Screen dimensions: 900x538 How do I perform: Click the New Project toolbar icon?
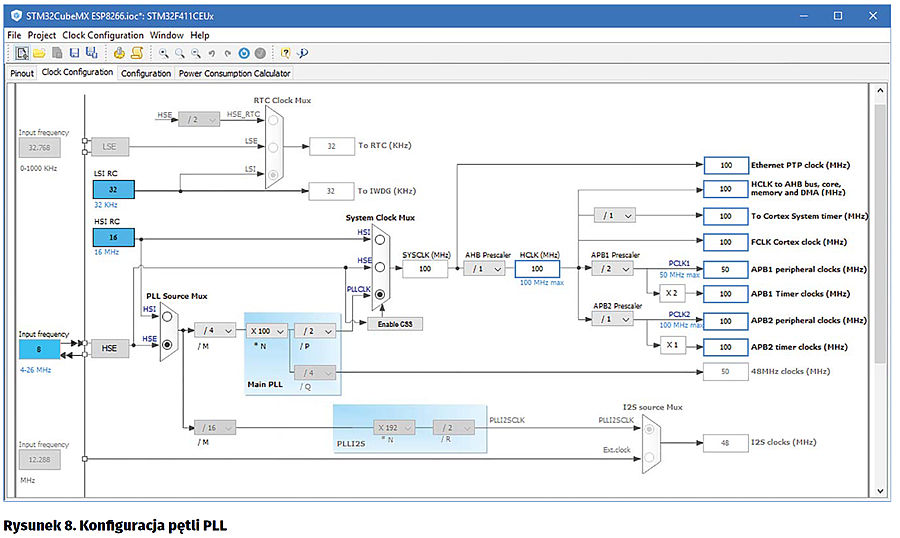[22, 53]
